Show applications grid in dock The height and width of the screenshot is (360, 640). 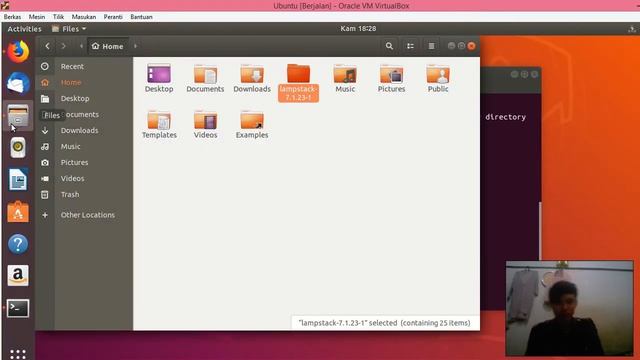click(x=18, y=354)
